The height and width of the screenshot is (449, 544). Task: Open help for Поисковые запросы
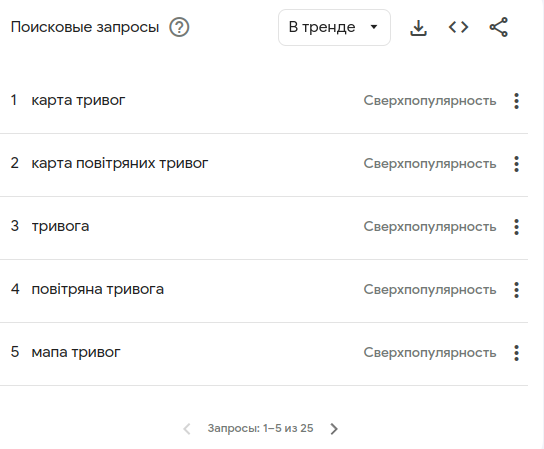point(179,27)
